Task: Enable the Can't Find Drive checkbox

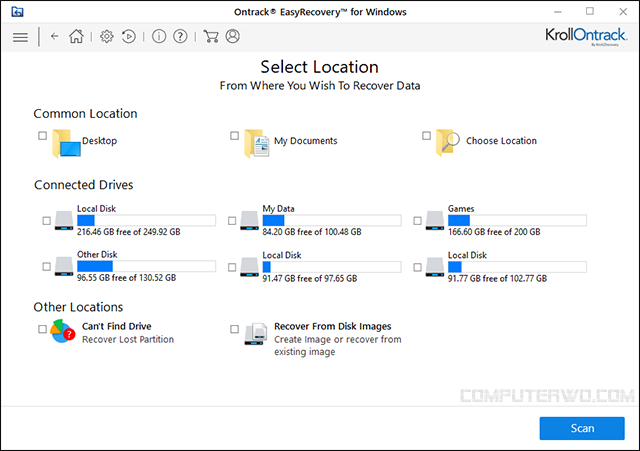Action: tap(42, 329)
